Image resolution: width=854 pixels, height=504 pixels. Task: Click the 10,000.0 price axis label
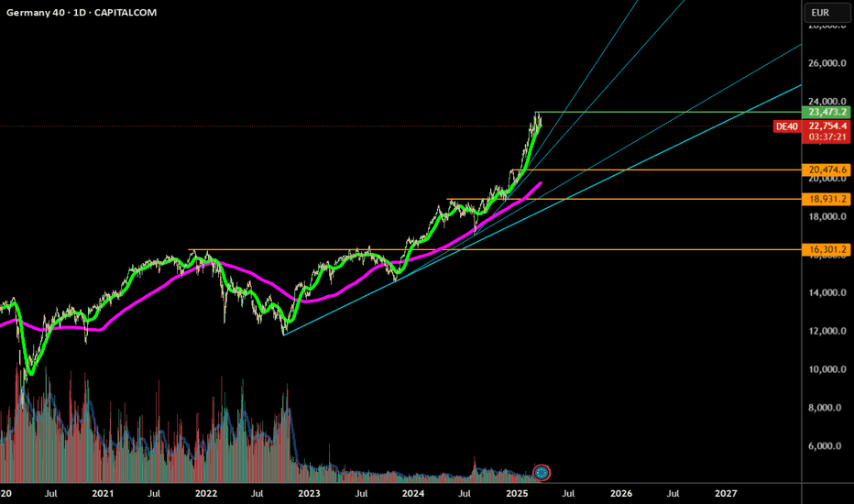click(827, 369)
